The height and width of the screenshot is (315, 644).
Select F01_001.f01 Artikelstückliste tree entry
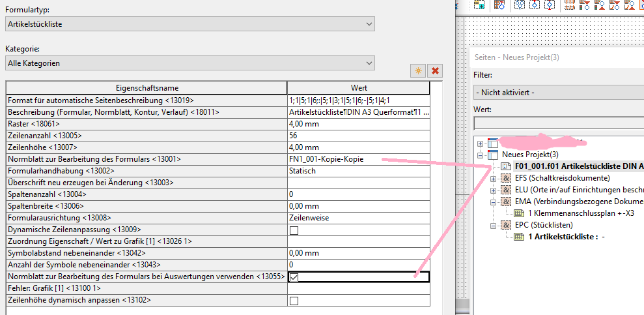point(579,166)
